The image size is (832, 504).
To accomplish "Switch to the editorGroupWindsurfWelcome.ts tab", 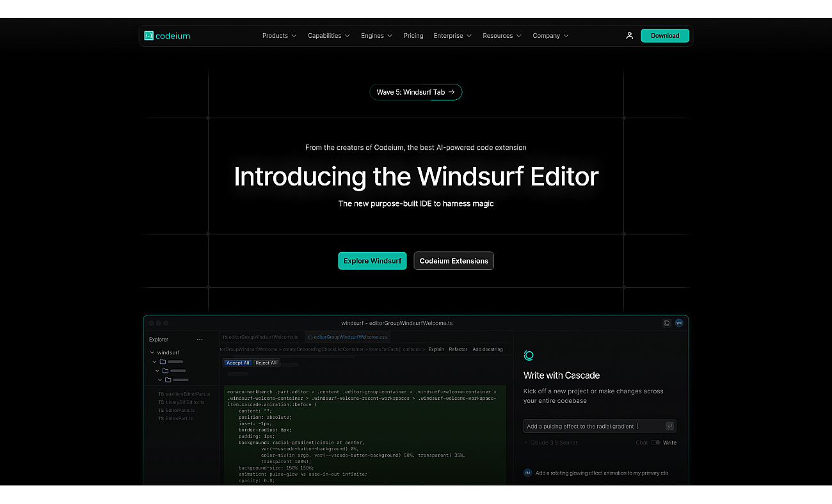I will (x=260, y=336).
